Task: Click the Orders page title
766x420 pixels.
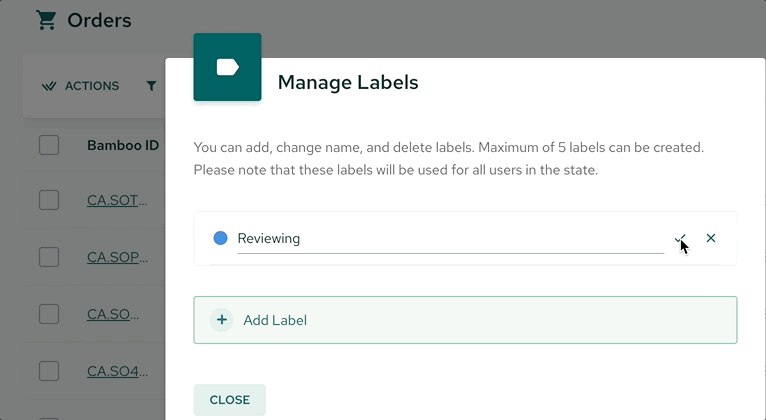Action: pyautogui.click(x=99, y=21)
